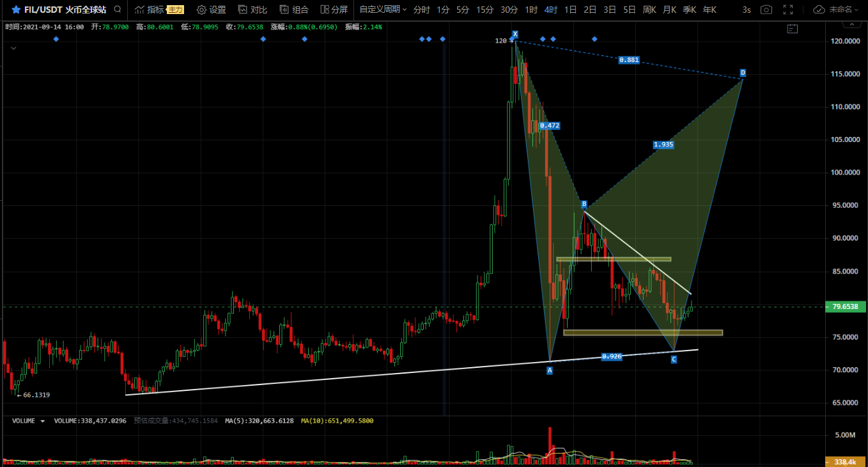Select the 2日 timeframe

click(x=591, y=10)
